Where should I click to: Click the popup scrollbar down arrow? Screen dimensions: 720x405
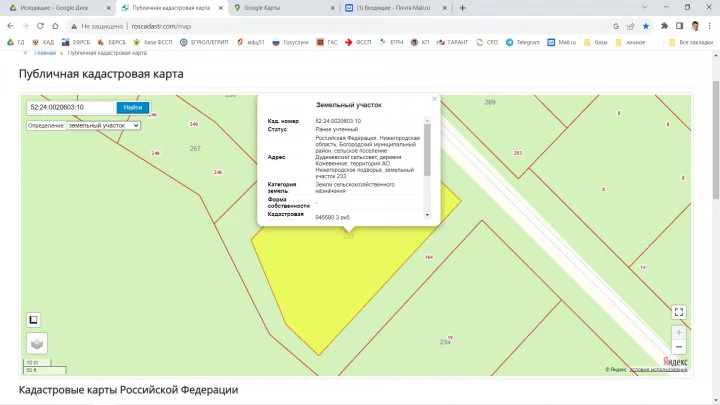pos(427,215)
